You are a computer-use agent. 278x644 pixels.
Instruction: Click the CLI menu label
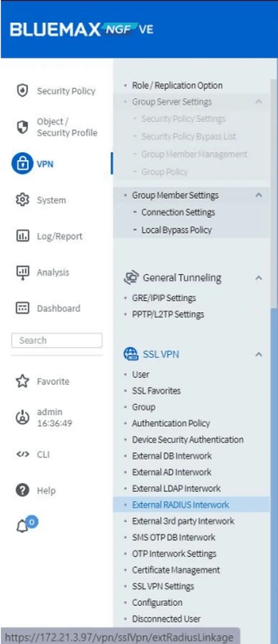(43, 454)
